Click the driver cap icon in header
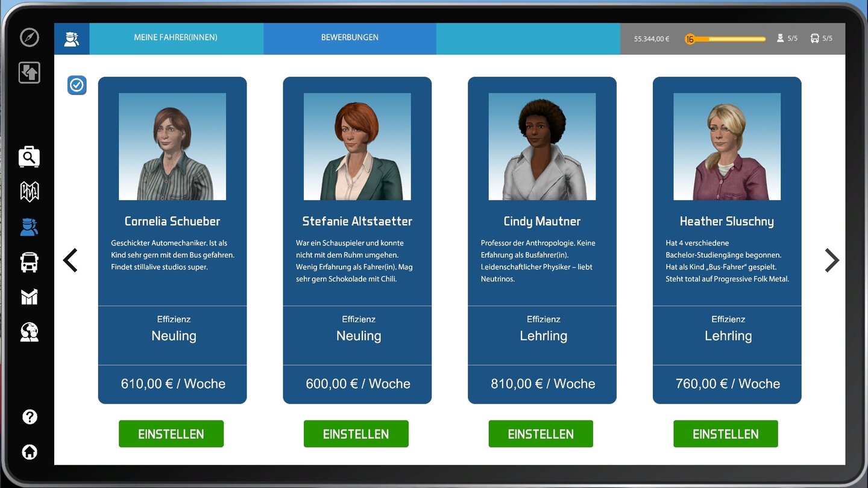Viewport: 868px width, 488px height. (72, 39)
